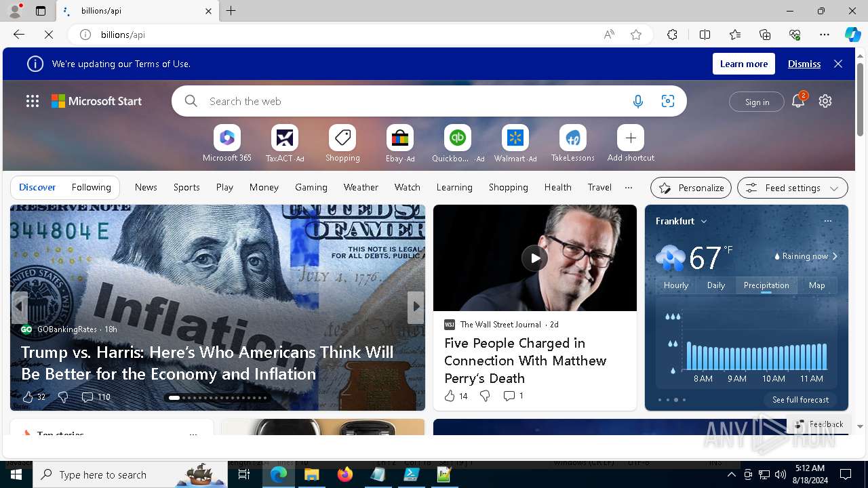Open a new browser tab
868x488 pixels.
[x=231, y=11]
